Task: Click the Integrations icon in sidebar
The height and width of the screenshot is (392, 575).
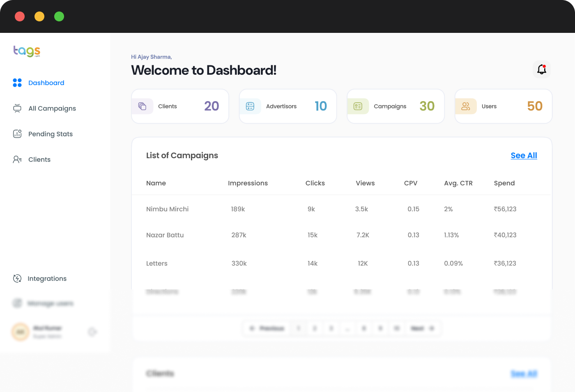Action: (17, 279)
